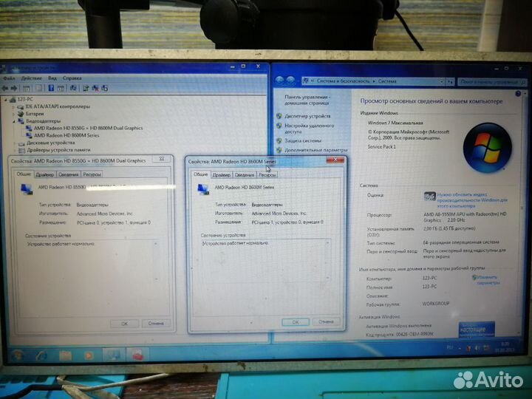Expand Дисковые устройства node

click(15, 143)
